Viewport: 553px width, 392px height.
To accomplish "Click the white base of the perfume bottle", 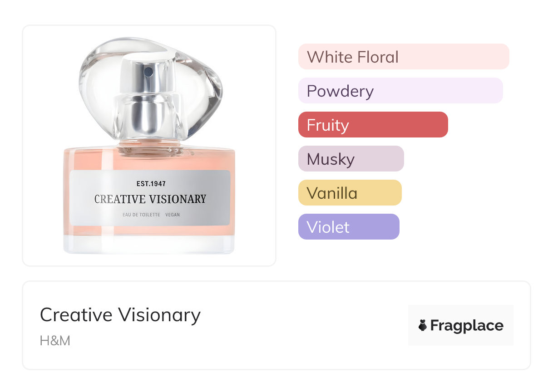I will pyautogui.click(x=149, y=244).
